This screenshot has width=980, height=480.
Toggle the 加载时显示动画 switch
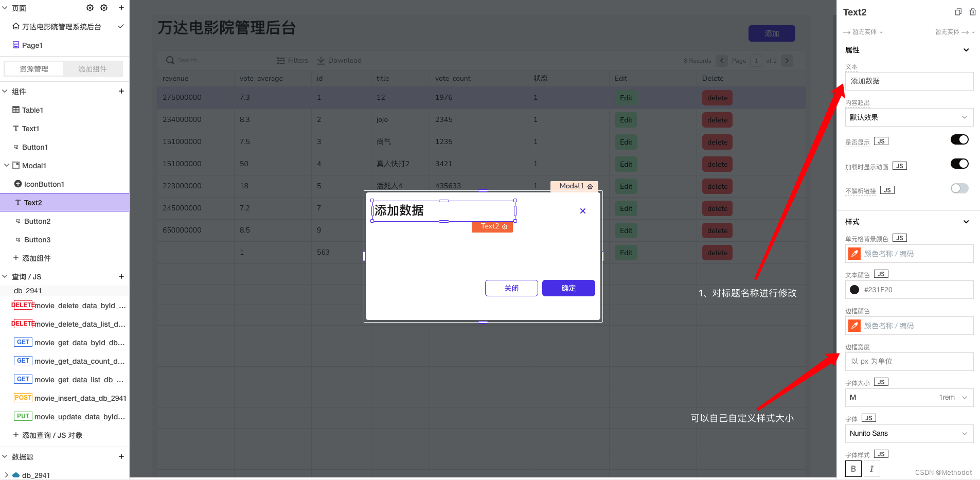coord(959,164)
